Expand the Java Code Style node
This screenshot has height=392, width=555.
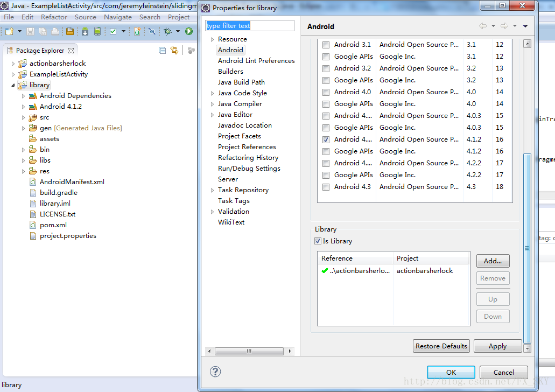(212, 93)
